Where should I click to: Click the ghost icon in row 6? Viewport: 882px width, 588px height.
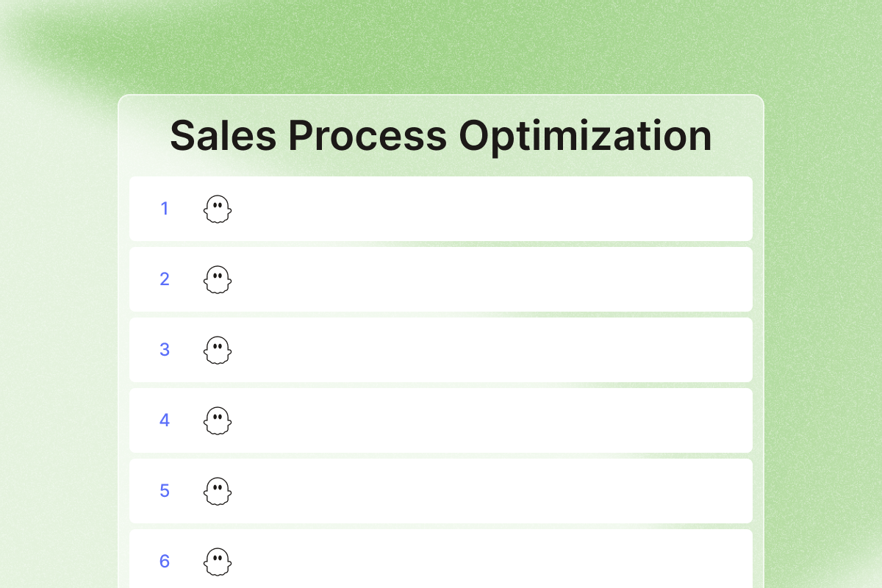pos(217,562)
